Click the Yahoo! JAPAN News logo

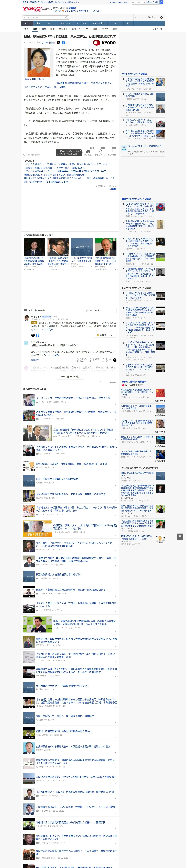(37, 9)
